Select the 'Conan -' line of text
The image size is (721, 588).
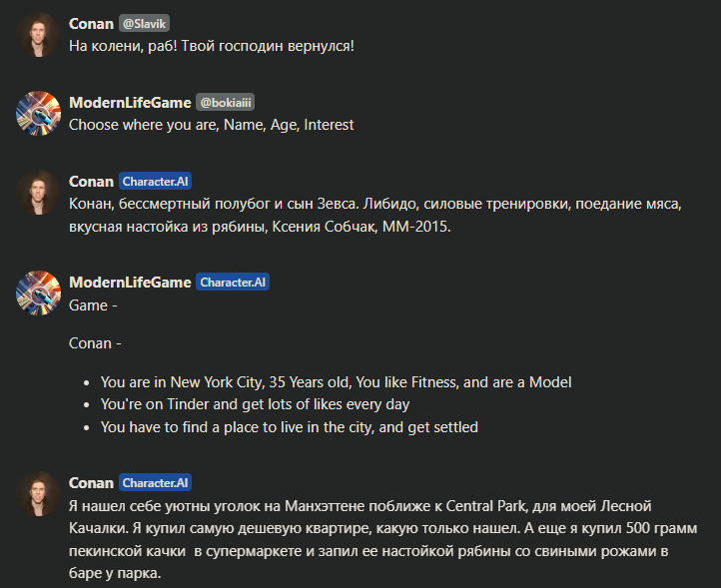point(95,343)
